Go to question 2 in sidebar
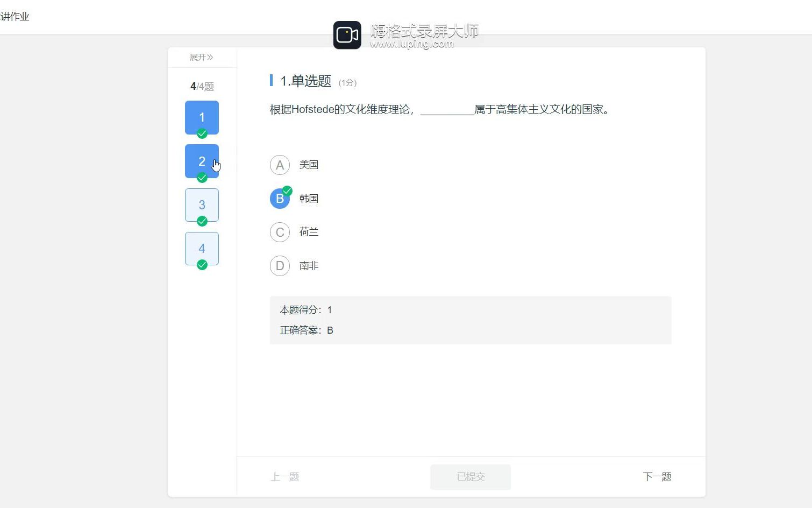 (202, 161)
